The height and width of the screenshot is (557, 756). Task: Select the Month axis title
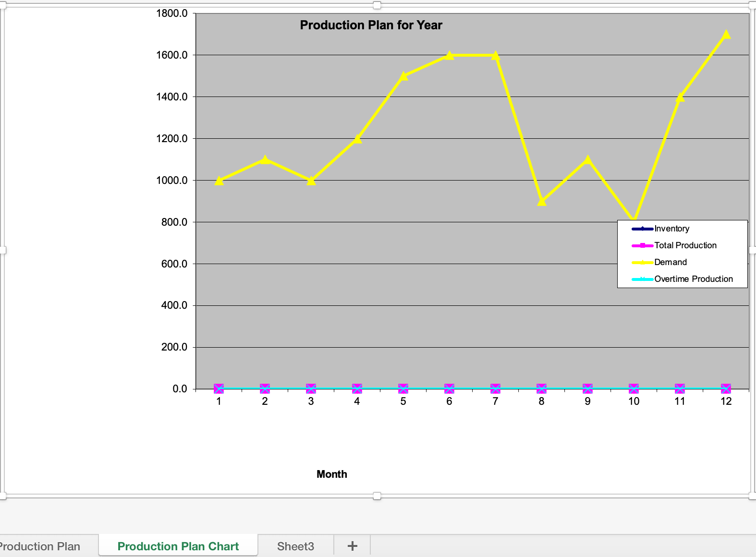(331, 474)
